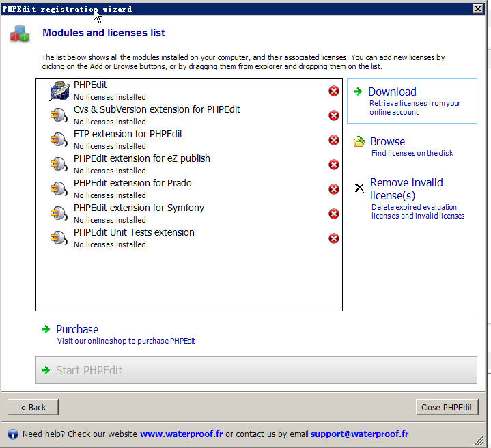Viewport: 491px width, 448px height.
Task: Click the folder icon beside Browse
Action: pyautogui.click(x=359, y=141)
